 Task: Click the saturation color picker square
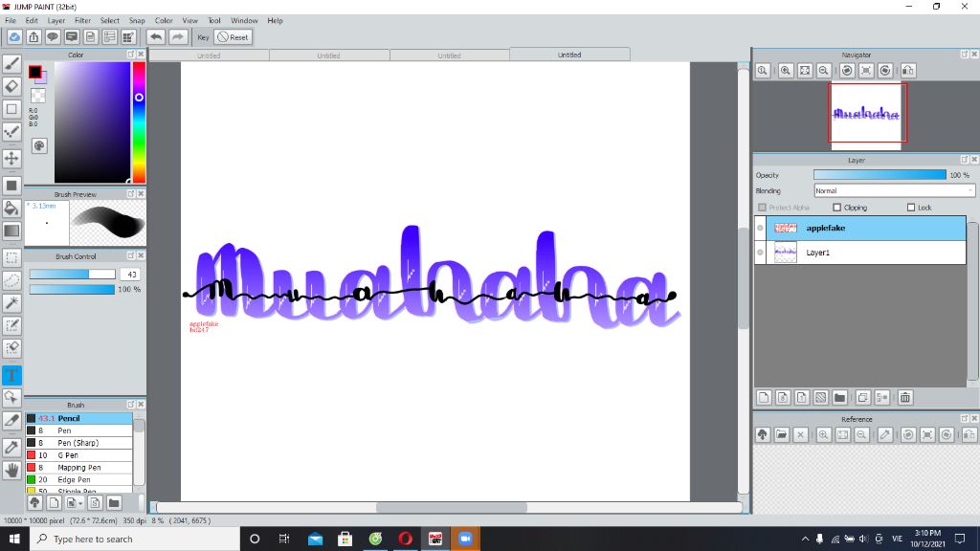(92, 121)
